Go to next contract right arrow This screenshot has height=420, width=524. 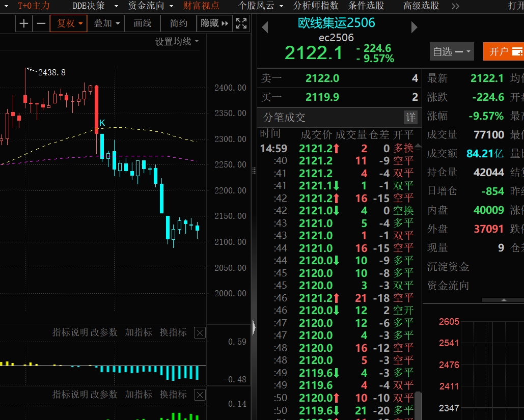pos(414,27)
